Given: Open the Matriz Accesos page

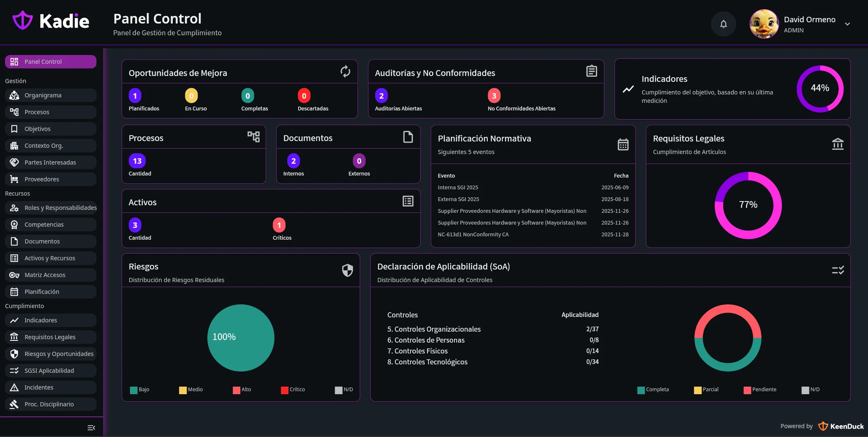Looking at the screenshot, I should pos(50,275).
